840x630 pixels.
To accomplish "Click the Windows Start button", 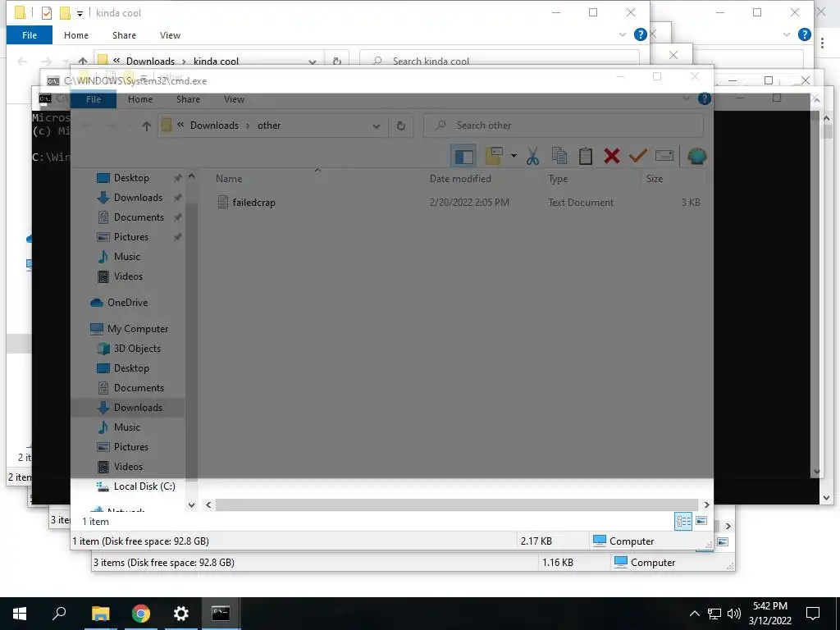I will pos(20,614).
